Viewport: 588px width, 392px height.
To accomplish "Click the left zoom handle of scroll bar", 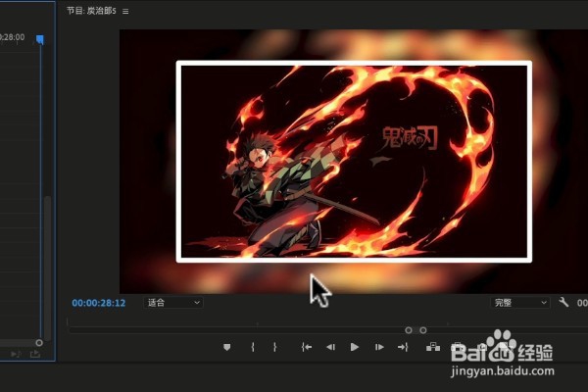I will pyautogui.click(x=409, y=330).
